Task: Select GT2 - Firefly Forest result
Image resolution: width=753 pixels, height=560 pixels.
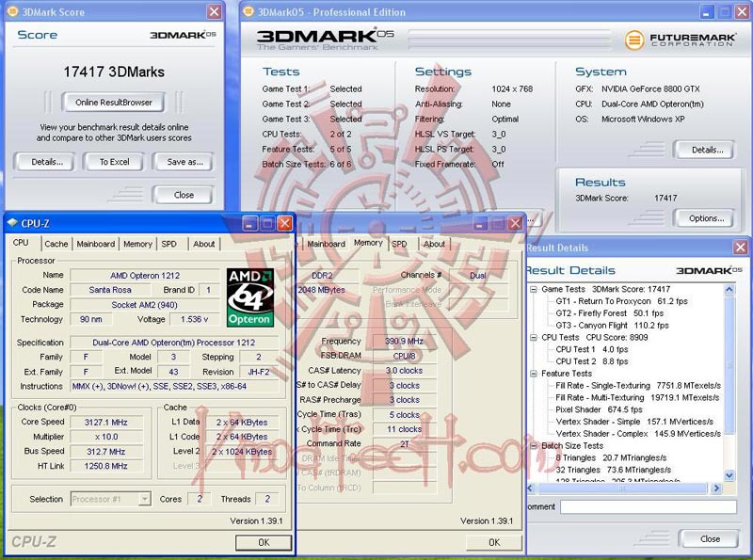Action: tap(609, 313)
